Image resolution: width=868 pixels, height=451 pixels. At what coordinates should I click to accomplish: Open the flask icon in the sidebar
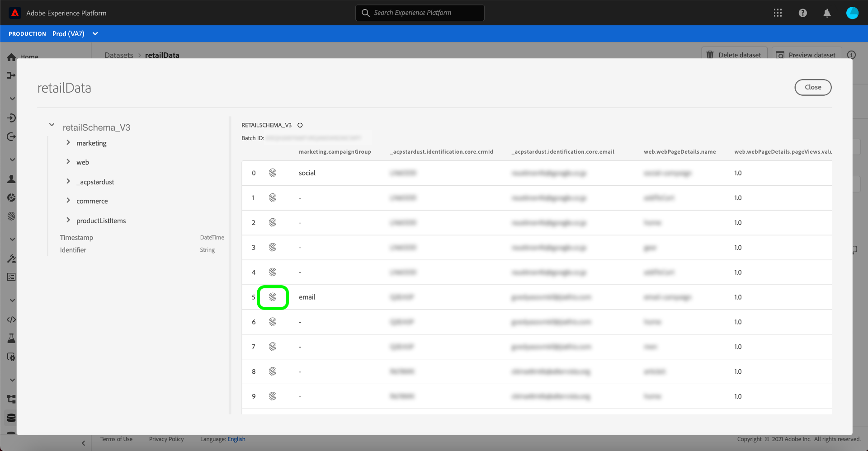pyautogui.click(x=11, y=338)
